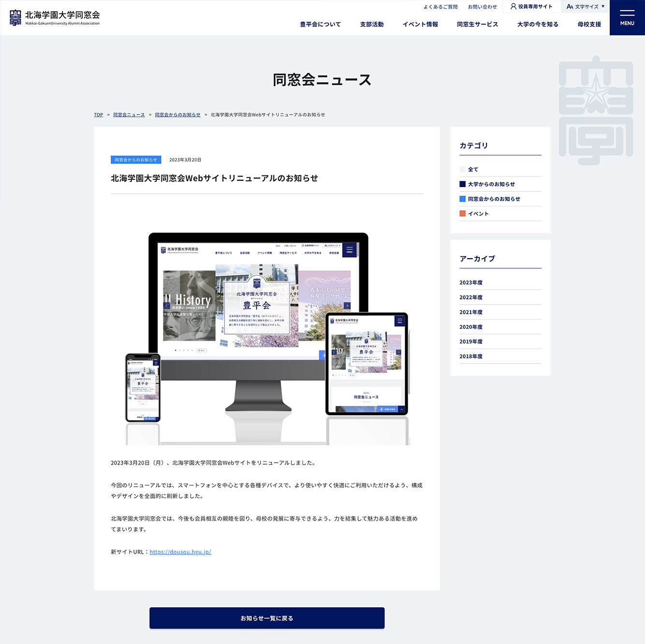Open the 支部活動 menu

[372, 24]
